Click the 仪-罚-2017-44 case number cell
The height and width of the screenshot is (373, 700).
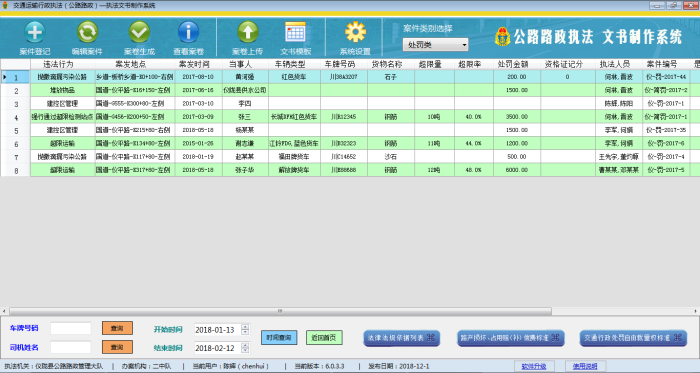[x=666, y=77]
